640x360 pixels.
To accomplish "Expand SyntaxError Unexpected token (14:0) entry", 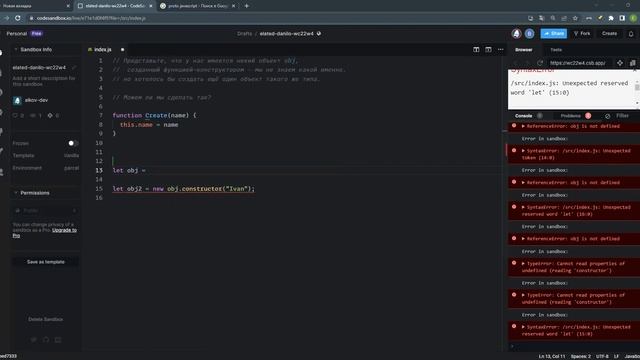I will [x=523, y=151].
